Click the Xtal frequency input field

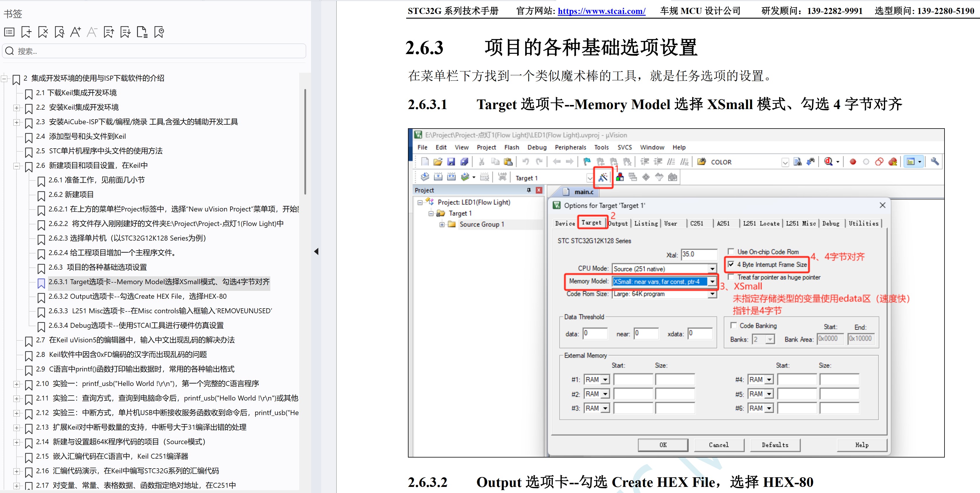[699, 254]
